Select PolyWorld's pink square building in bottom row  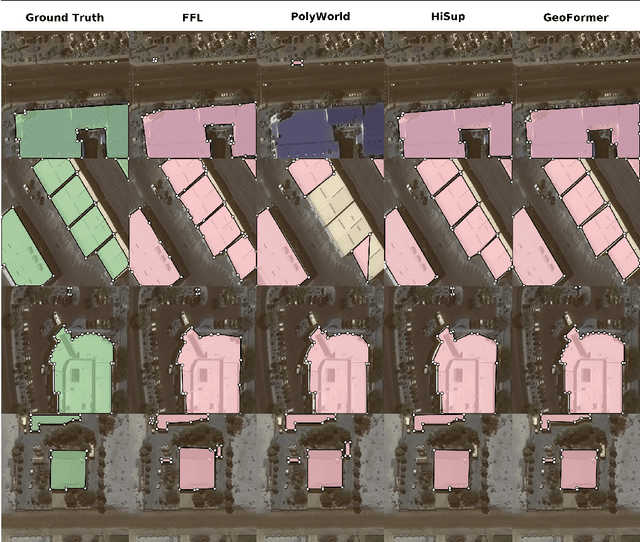pyautogui.click(x=325, y=469)
